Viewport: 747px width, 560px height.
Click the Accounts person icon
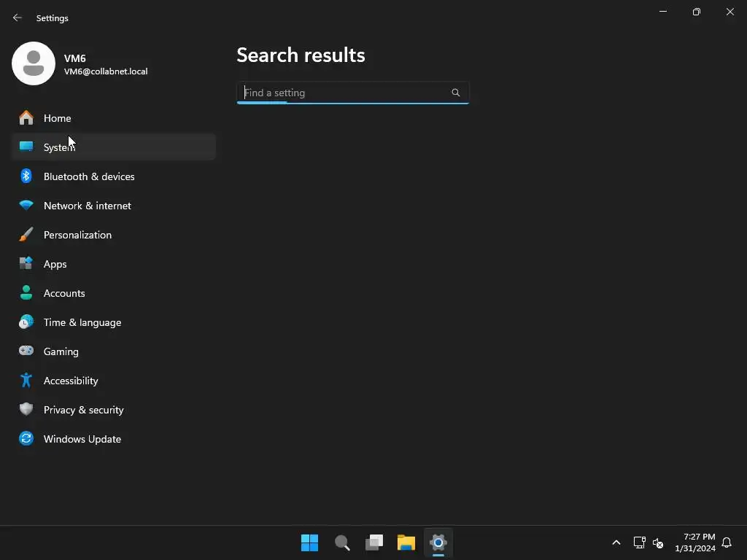pyautogui.click(x=26, y=293)
